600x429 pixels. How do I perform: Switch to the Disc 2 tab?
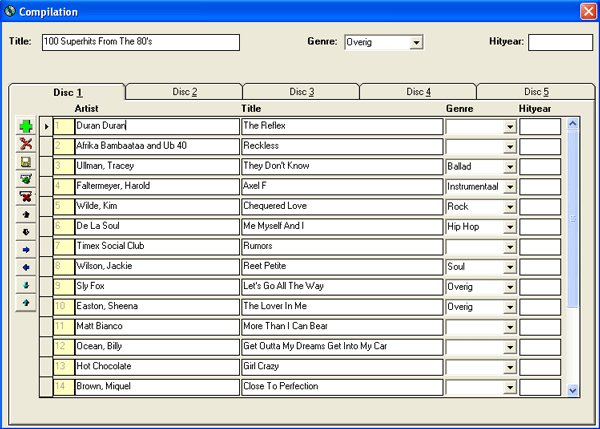point(184,92)
